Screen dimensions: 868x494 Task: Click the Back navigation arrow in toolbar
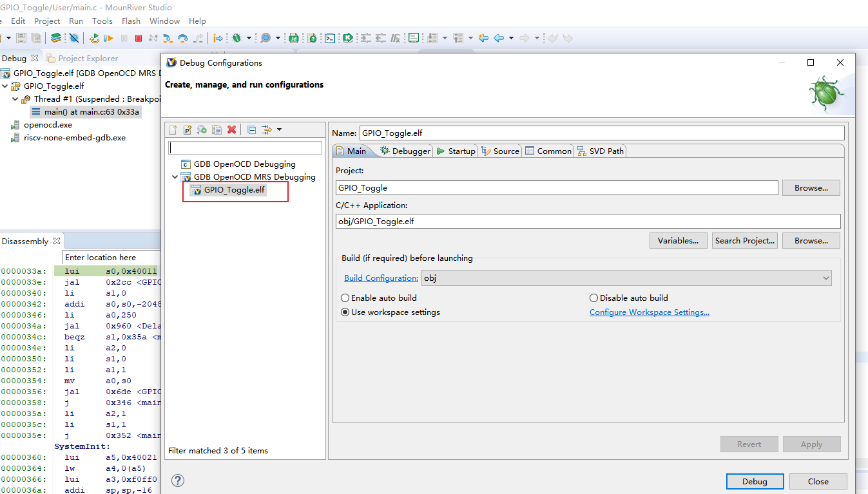pyautogui.click(x=499, y=38)
